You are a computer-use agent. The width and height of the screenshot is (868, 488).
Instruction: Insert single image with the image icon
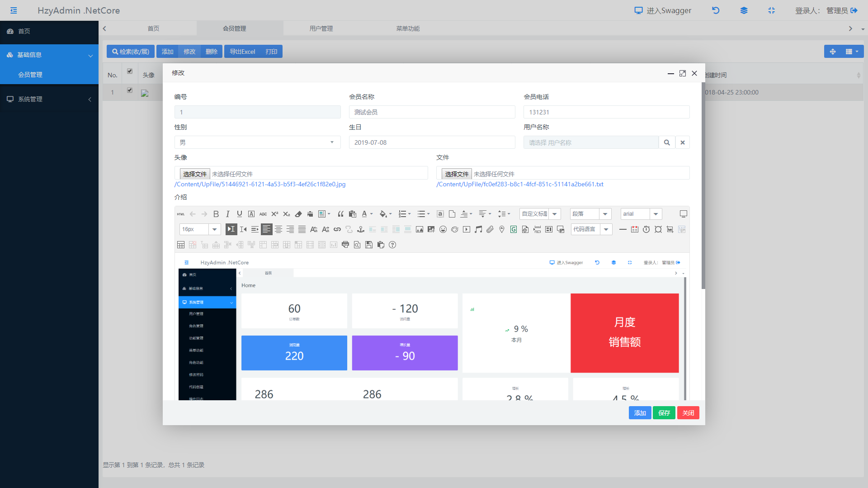click(420, 229)
